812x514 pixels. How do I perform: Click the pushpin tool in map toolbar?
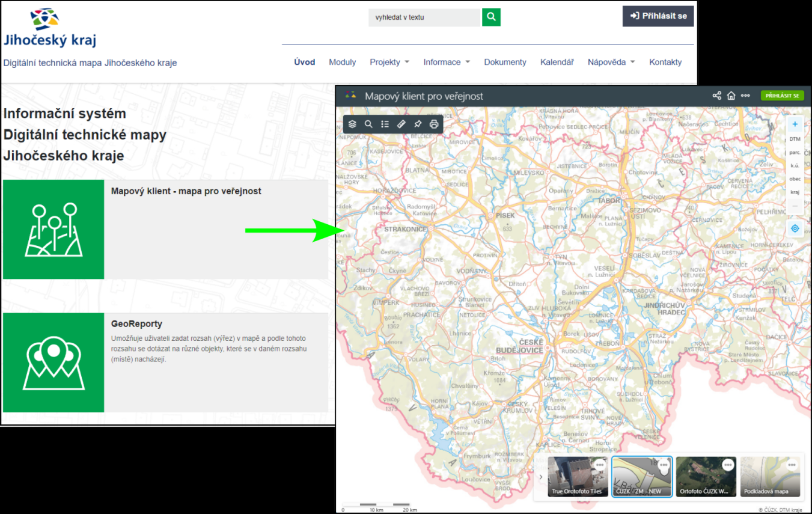tap(418, 124)
